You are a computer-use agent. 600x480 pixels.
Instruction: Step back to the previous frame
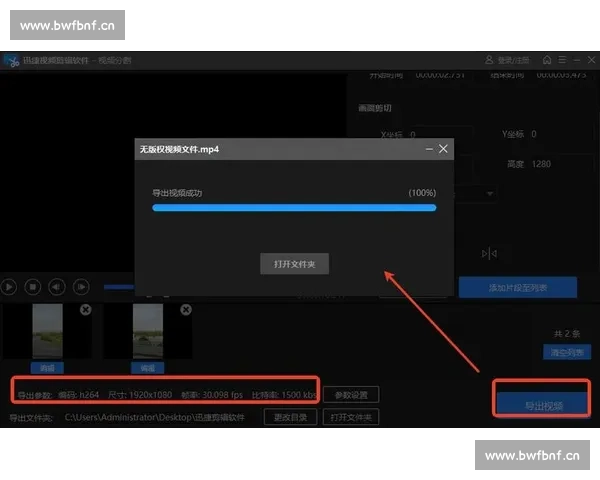tap(56, 287)
